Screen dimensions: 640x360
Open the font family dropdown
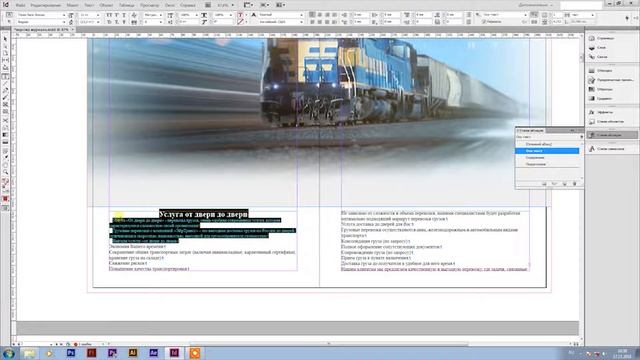(x=64, y=15)
